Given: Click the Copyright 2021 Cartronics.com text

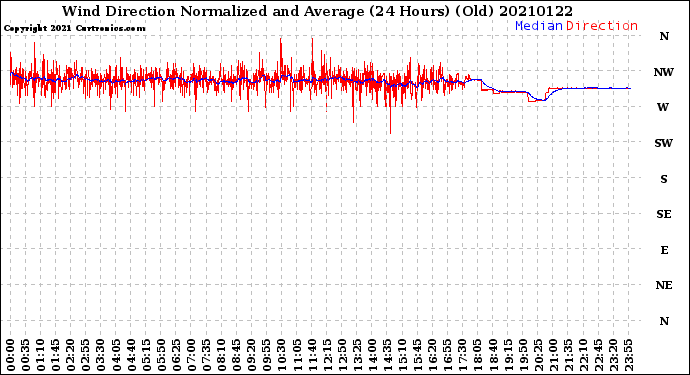Looking at the screenshot, I should coord(74,28).
